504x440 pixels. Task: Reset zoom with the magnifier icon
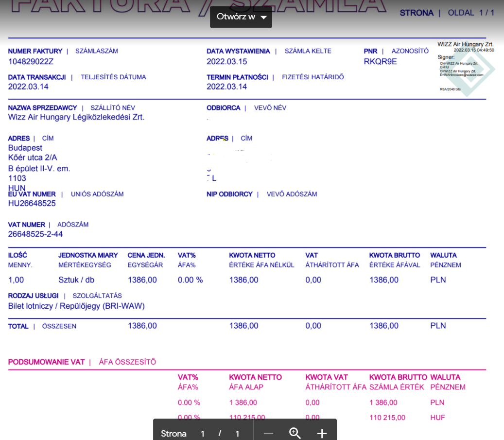[x=295, y=433]
